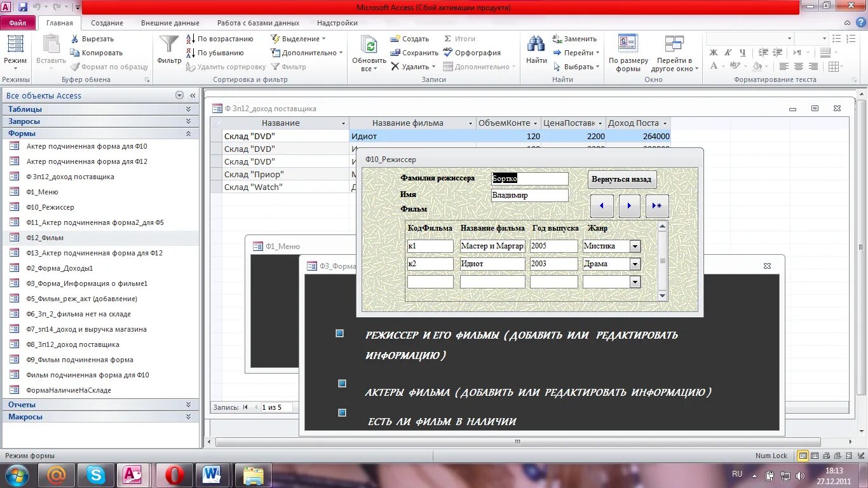Click the Итоги sigma icon

pos(447,39)
